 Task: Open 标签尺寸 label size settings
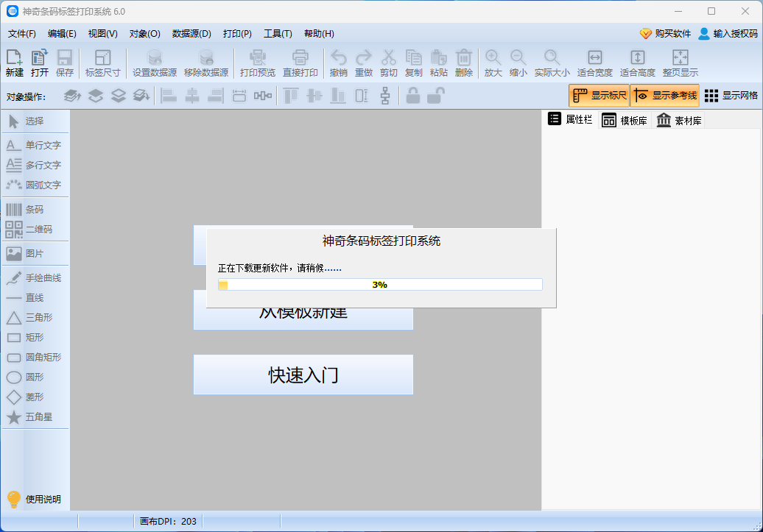[x=102, y=63]
